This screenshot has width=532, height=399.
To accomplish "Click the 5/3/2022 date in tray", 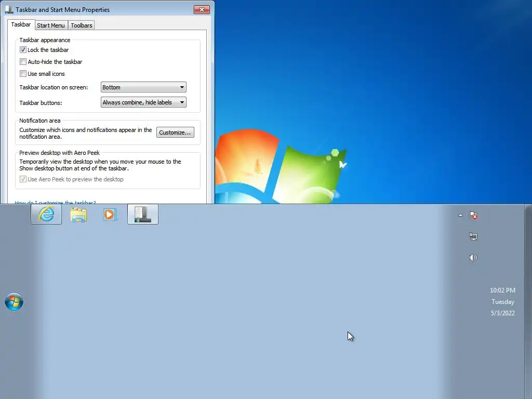I will [503, 313].
